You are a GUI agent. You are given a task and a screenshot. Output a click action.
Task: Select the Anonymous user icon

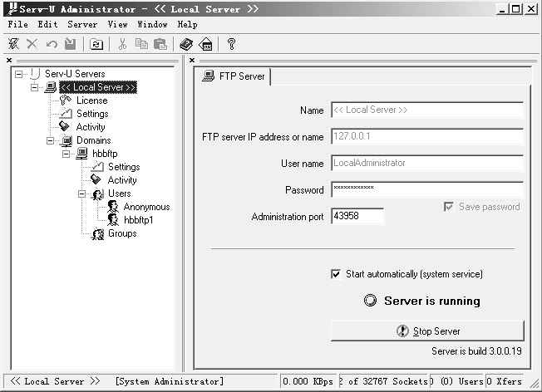click(x=112, y=207)
